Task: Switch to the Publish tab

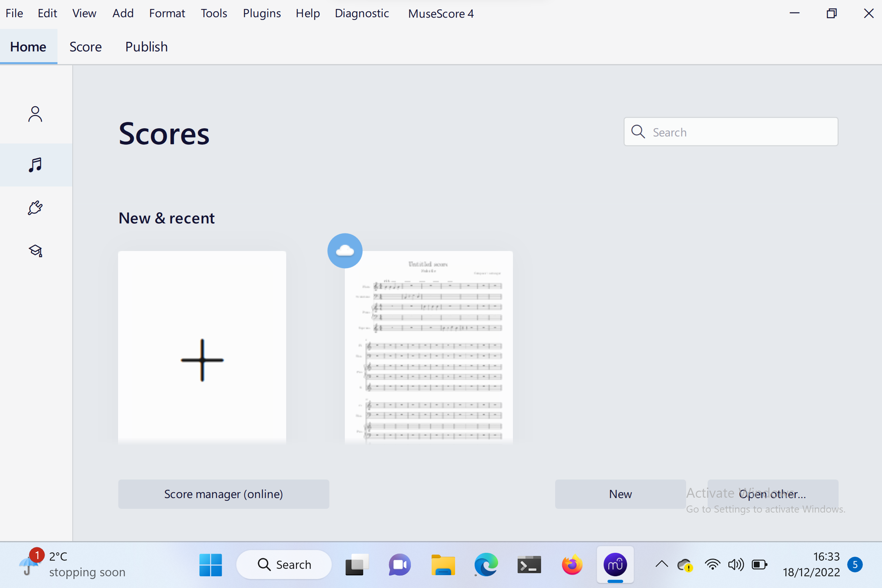Action: coord(146,47)
